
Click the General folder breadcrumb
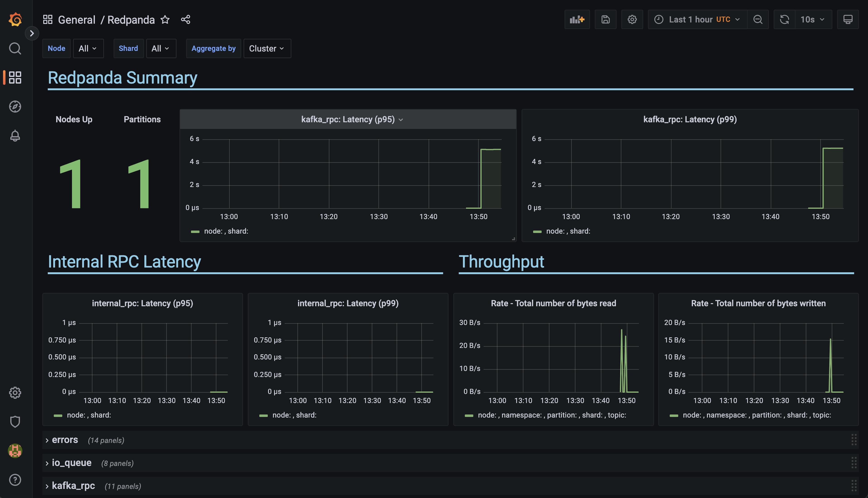click(77, 19)
